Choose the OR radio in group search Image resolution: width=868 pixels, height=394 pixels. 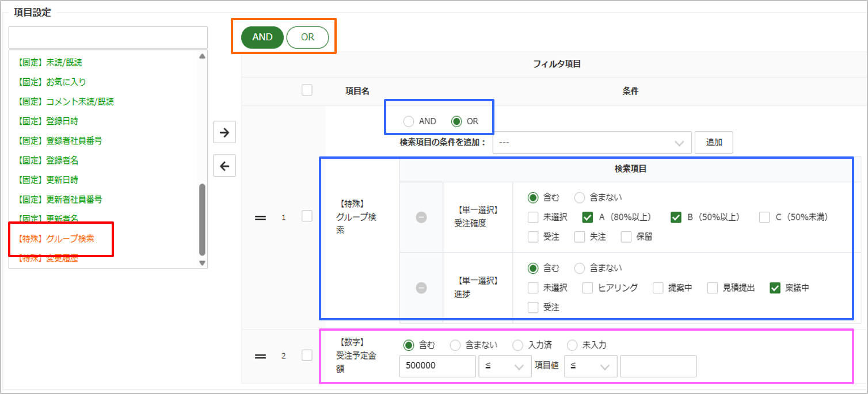(x=457, y=121)
